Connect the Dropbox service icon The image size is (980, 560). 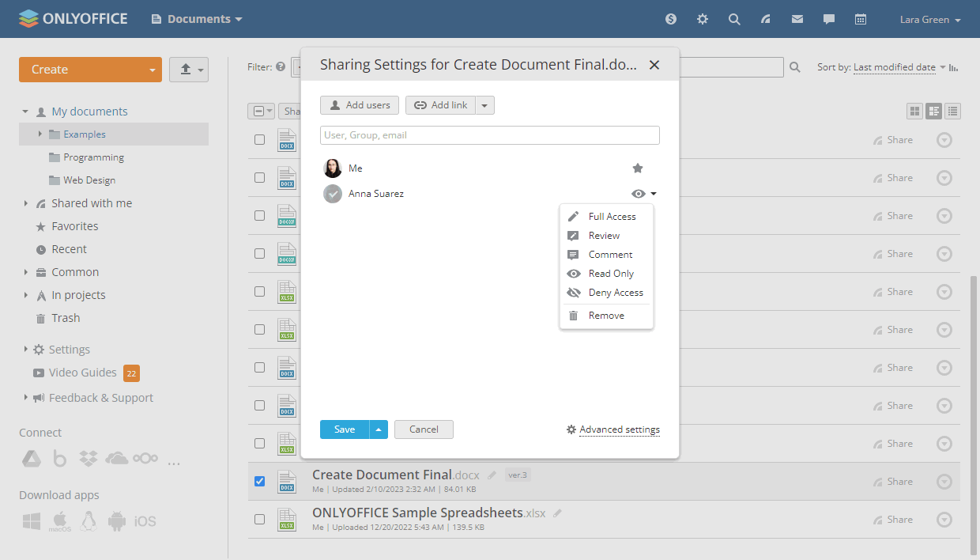pyautogui.click(x=89, y=458)
